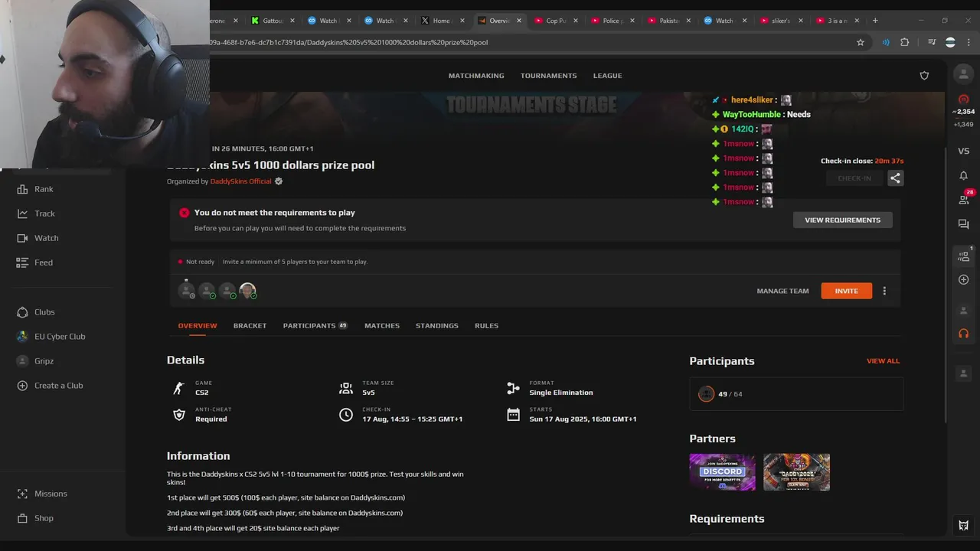Click the Single Elimination format text
The height and width of the screenshot is (551, 980).
coord(560,393)
